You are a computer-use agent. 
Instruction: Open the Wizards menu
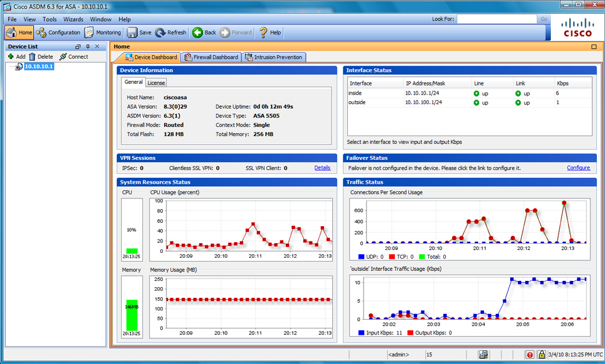coord(73,19)
